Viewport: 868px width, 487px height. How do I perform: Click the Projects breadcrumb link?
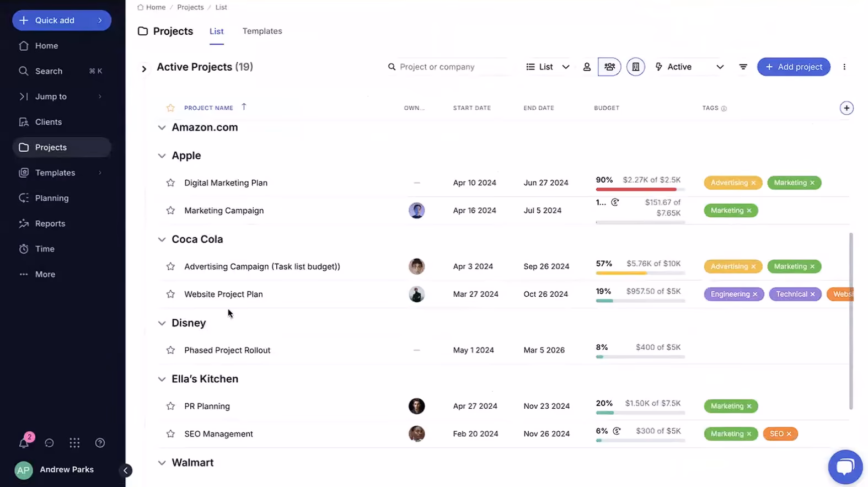click(190, 7)
